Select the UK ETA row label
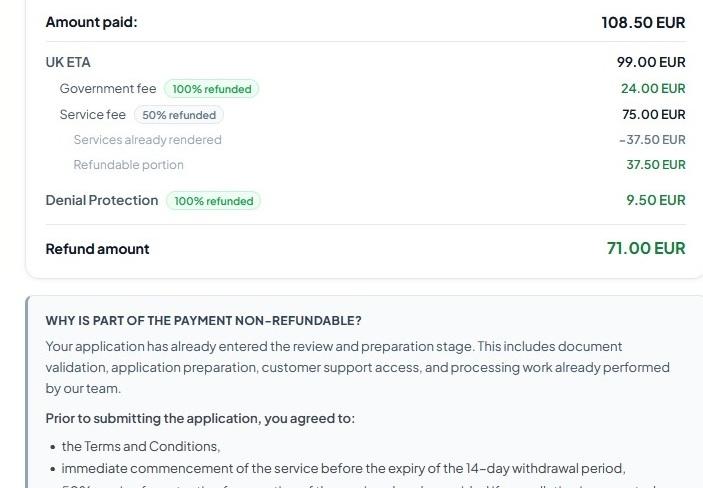 click(x=68, y=62)
